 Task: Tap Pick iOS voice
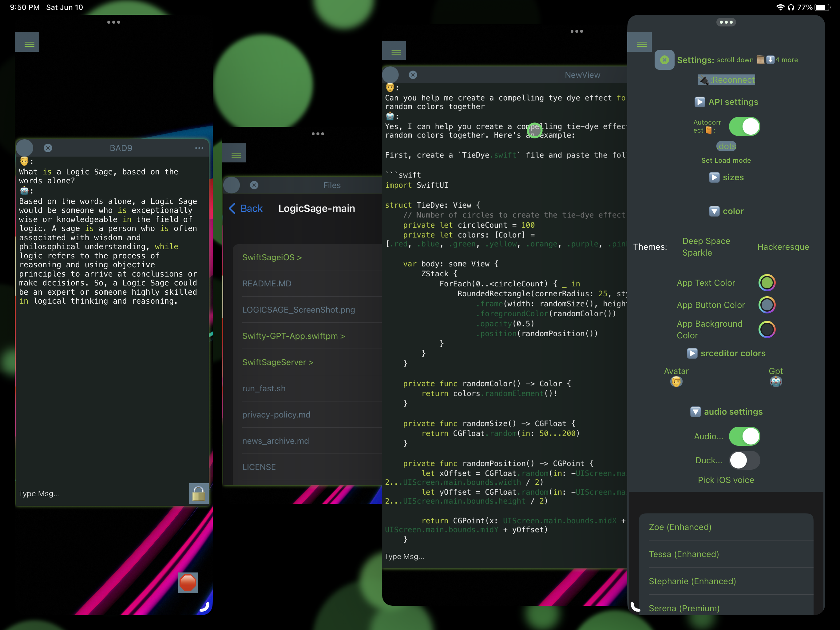[x=726, y=480]
